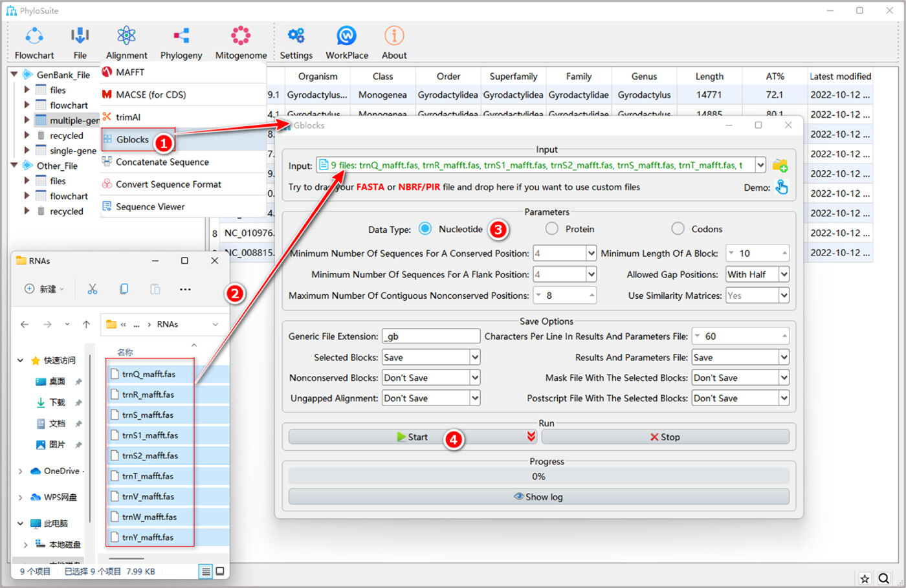Click the Gblocks input folder browse icon
The width and height of the screenshot is (906, 588).
780,166
